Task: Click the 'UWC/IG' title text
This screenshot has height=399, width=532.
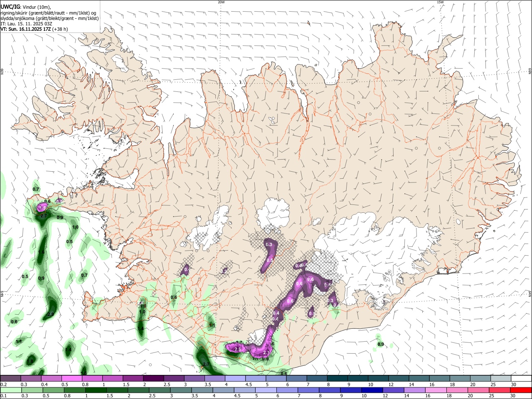Action: tap(10, 7)
